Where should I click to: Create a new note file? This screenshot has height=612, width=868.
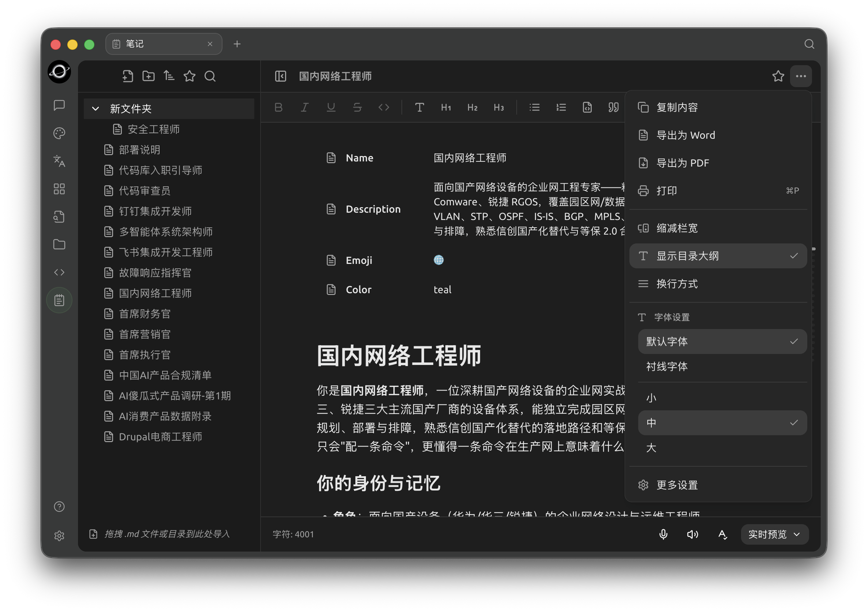(128, 76)
